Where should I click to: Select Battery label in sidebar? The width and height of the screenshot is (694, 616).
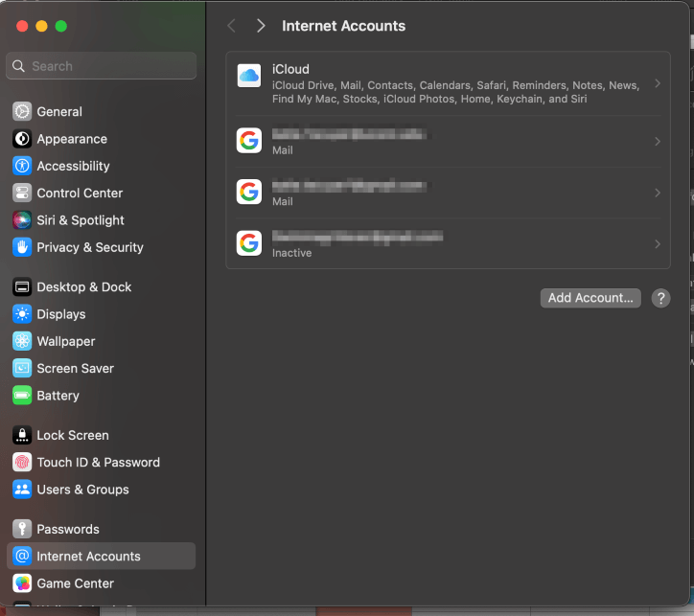58,396
